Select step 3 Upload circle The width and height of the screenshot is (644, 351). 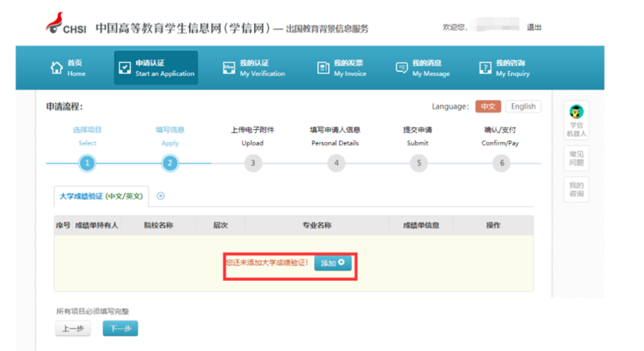(253, 163)
